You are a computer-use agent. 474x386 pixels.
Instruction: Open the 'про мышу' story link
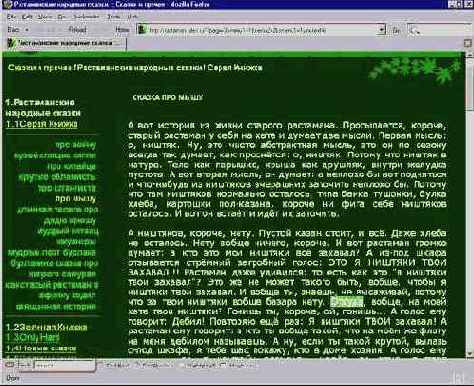click(76, 199)
